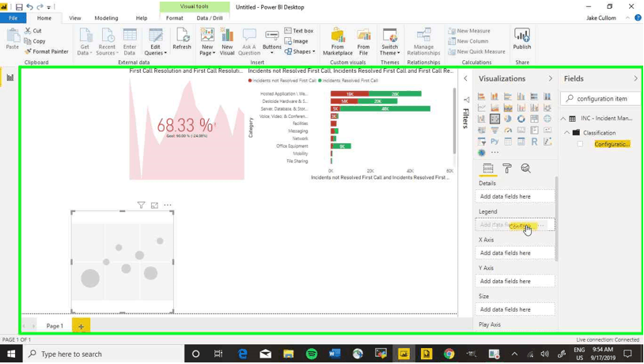Click the New Visual button
Screen dimensions: 644x364
coord(227,42)
